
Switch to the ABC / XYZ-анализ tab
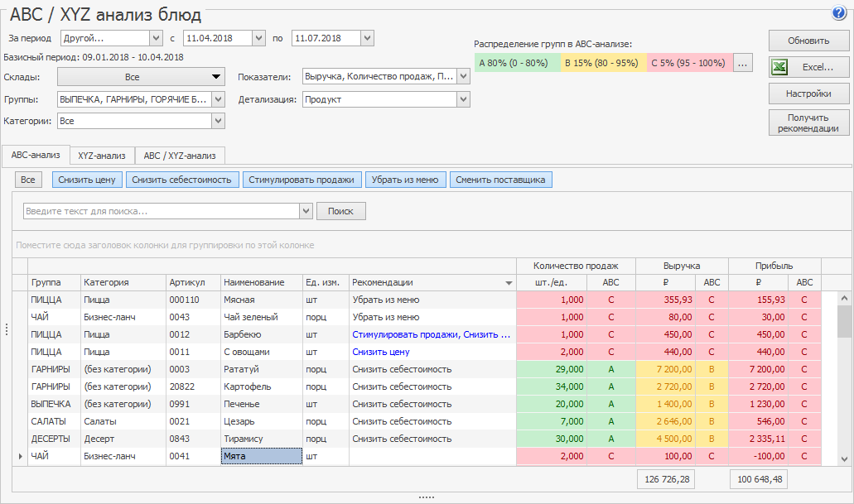click(180, 156)
